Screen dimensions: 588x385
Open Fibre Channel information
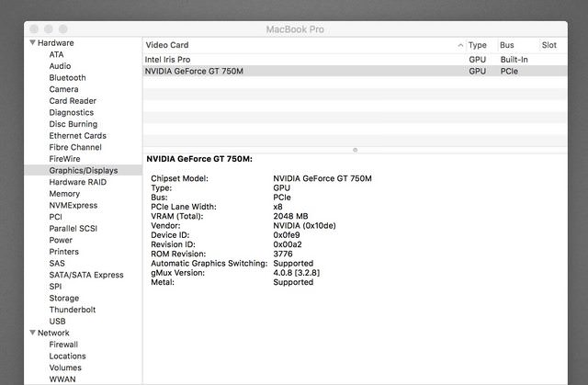[75, 147]
